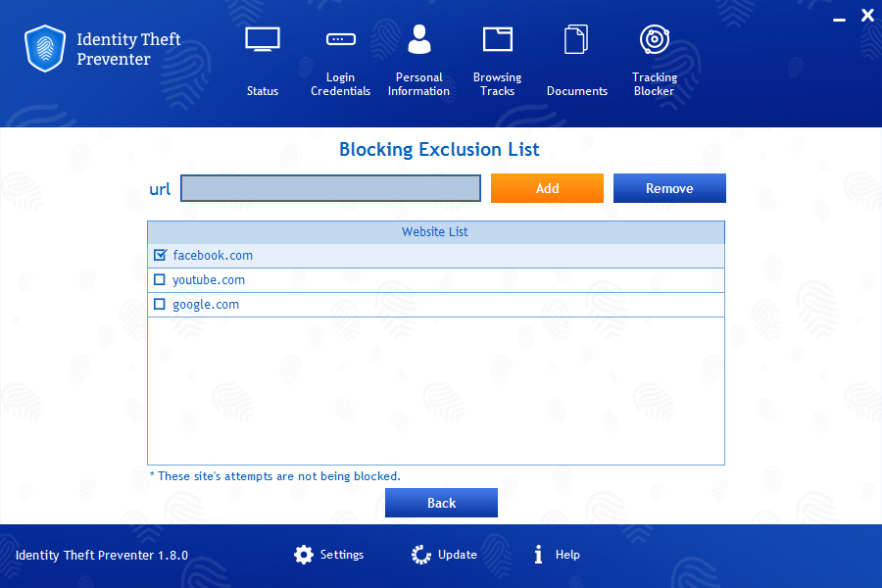Check the youtube.com checkbox
This screenshot has height=588, width=882.
coord(160,279)
